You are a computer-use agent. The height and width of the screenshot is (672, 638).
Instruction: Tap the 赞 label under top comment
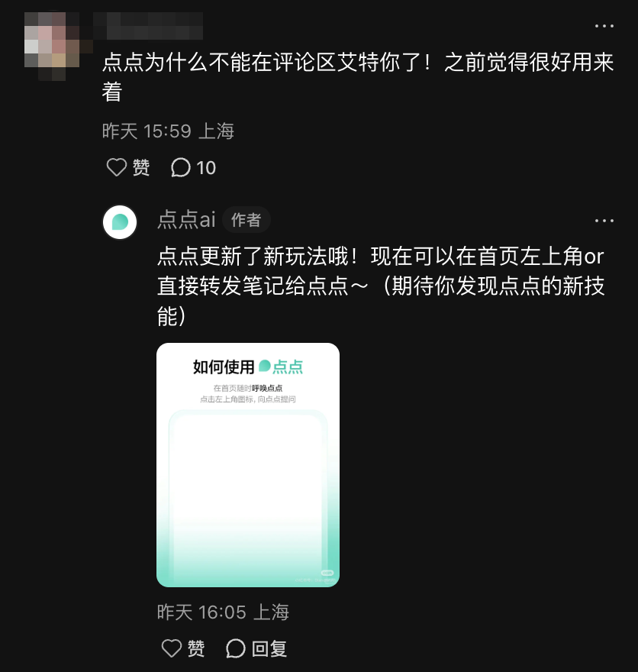pos(141,167)
